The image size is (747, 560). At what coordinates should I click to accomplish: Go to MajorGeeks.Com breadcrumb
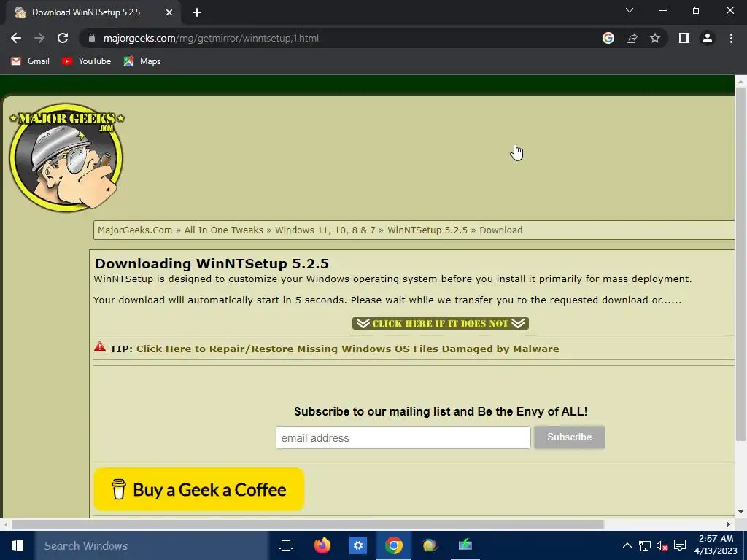pyautogui.click(x=135, y=230)
